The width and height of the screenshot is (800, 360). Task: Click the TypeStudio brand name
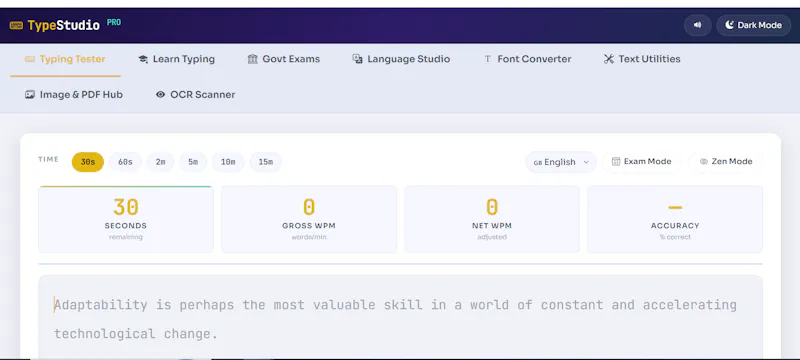tap(64, 25)
